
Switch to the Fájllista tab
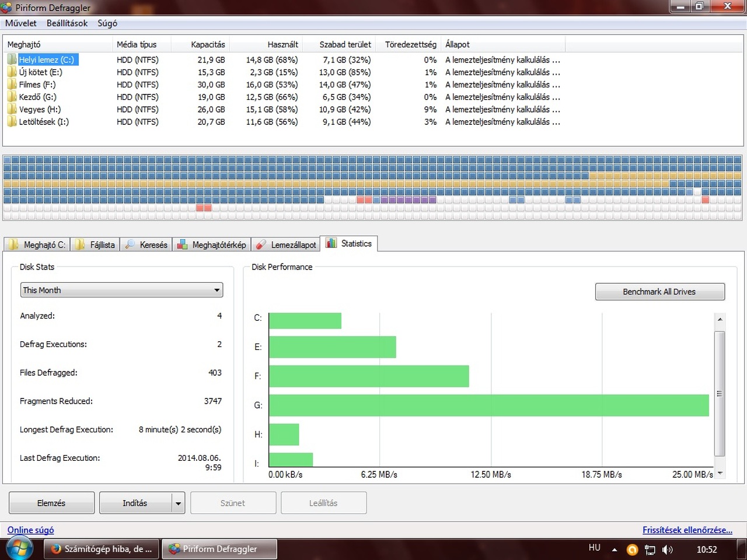click(x=95, y=245)
